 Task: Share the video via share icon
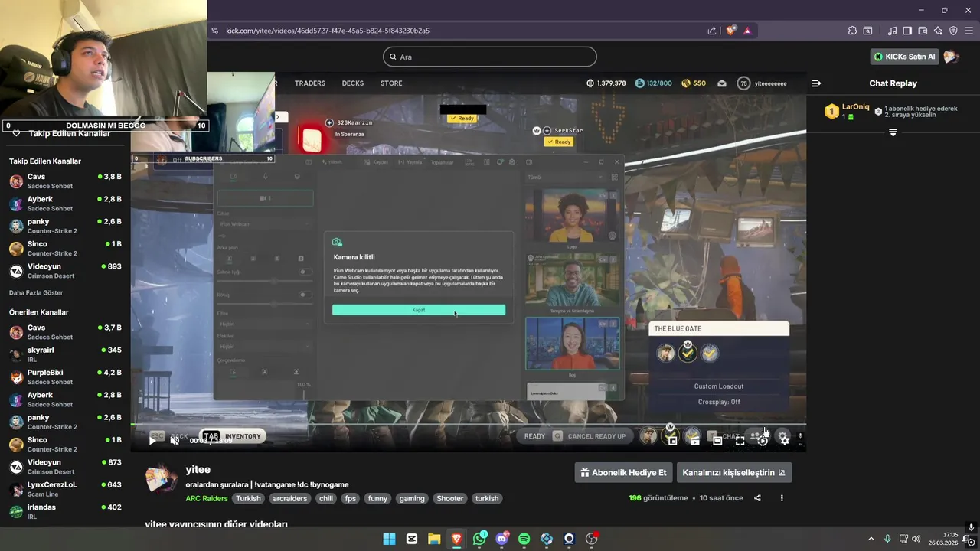coord(757,498)
